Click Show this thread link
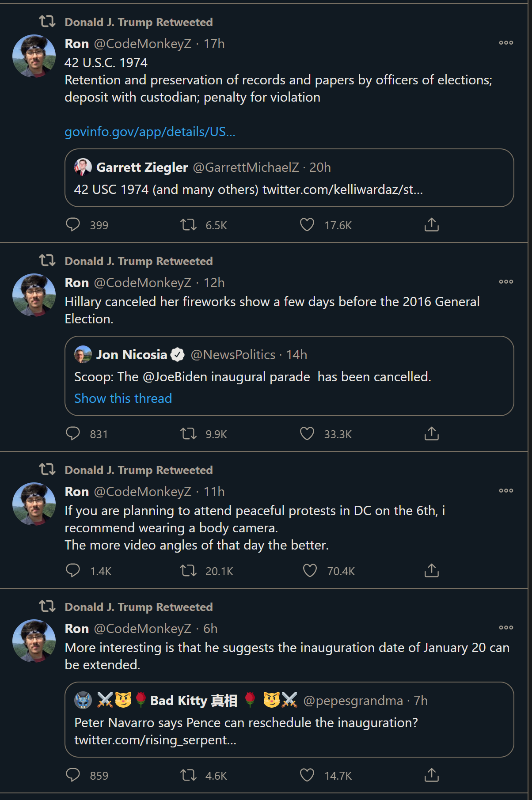This screenshot has height=800, width=532. coord(123,398)
